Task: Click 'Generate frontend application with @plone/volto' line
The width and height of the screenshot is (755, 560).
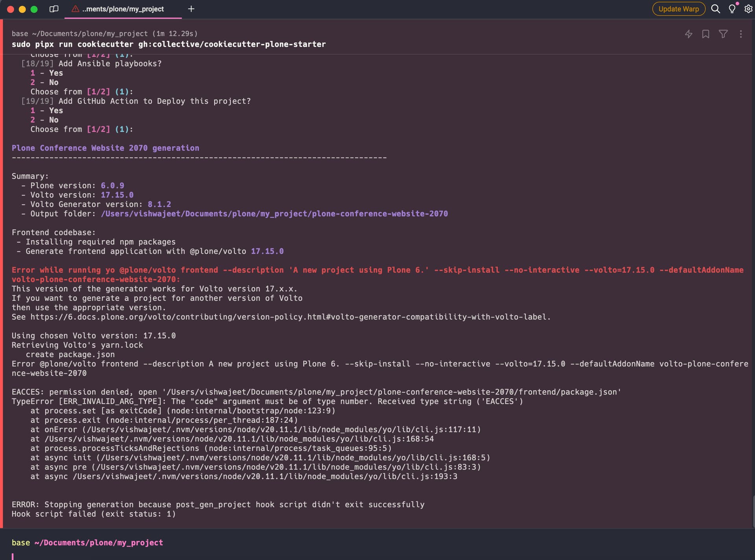Action: 150,252
